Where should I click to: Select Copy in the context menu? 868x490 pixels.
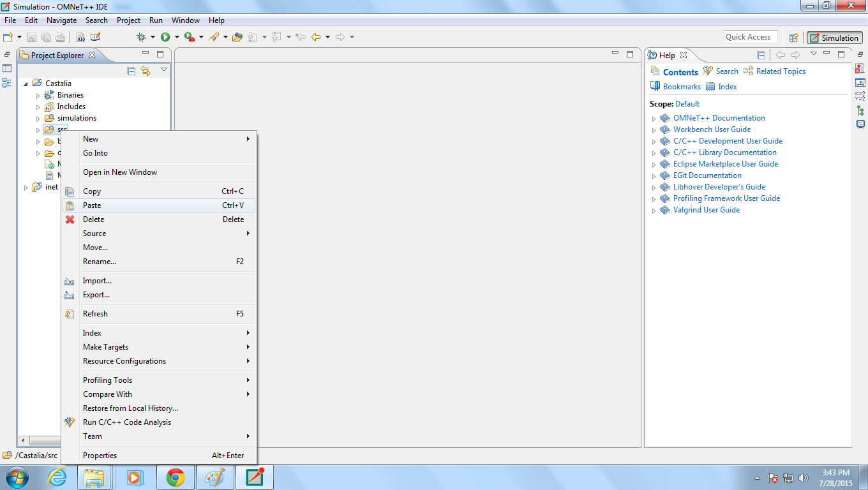click(x=159, y=191)
